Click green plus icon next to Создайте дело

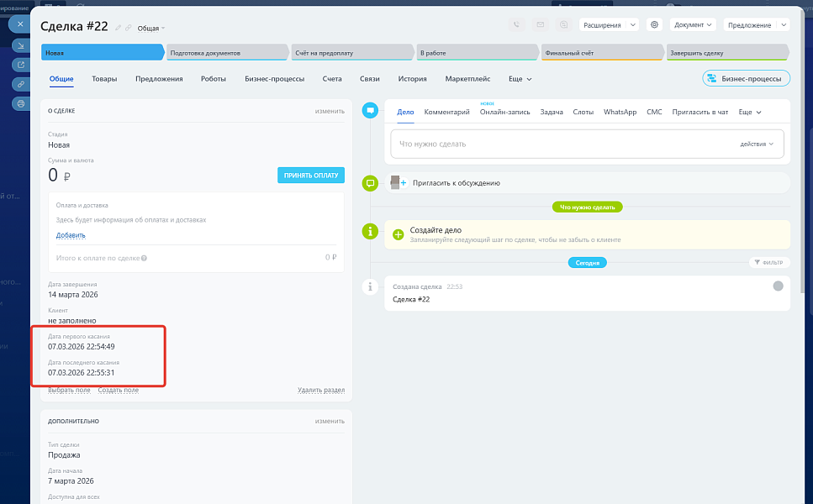tap(399, 234)
